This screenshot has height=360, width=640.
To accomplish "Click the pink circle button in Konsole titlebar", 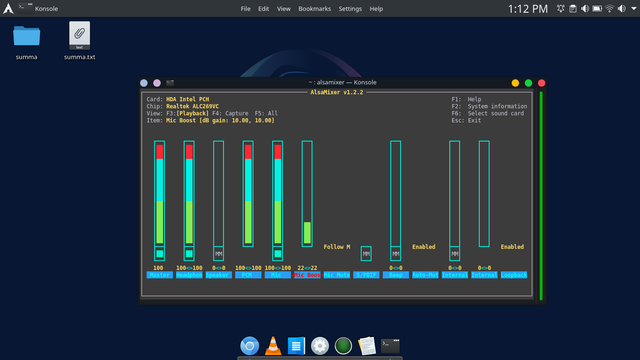I will point(157,83).
